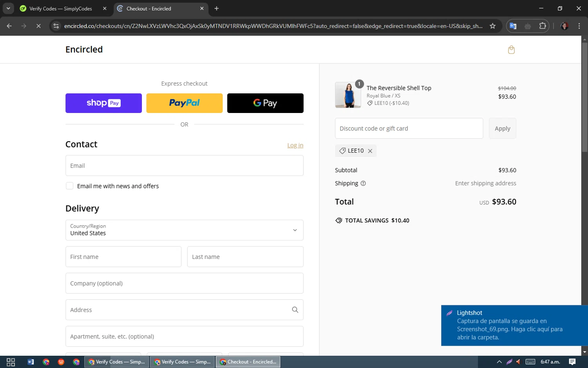Image resolution: width=588 pixels, height=368 pixels.
Task: Click the system clock showing 6:47 a.m.
Action: [x=550, y=362]
